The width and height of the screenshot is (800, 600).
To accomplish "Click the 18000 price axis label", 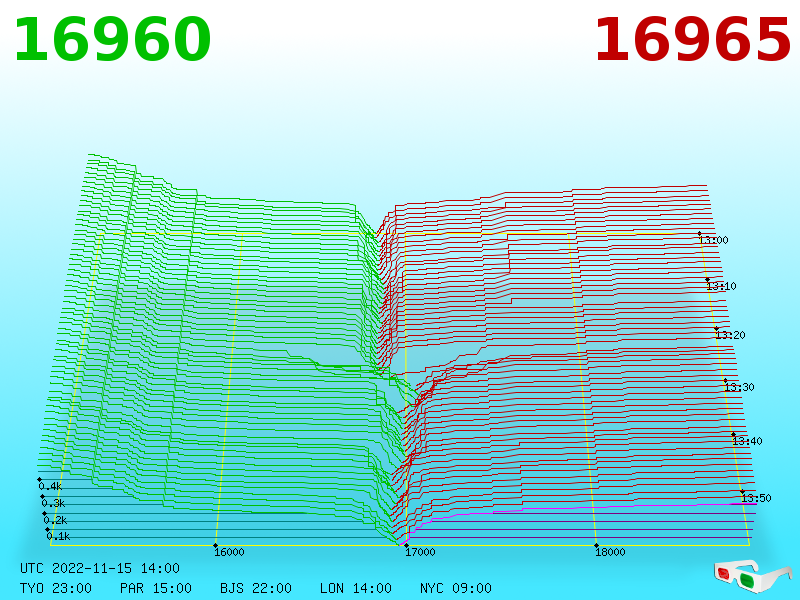I will 610,552.
